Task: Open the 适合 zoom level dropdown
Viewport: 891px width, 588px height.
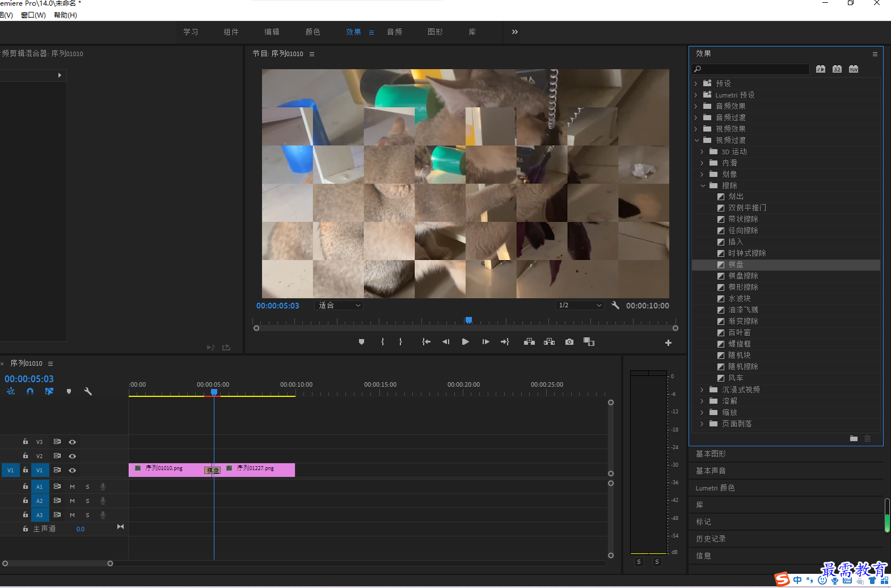Action: click(x=339, y=305)
